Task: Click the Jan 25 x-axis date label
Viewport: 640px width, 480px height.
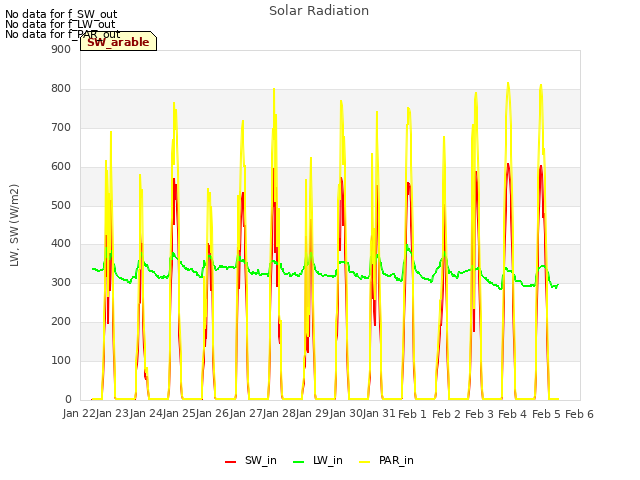Action: point(179,413)
